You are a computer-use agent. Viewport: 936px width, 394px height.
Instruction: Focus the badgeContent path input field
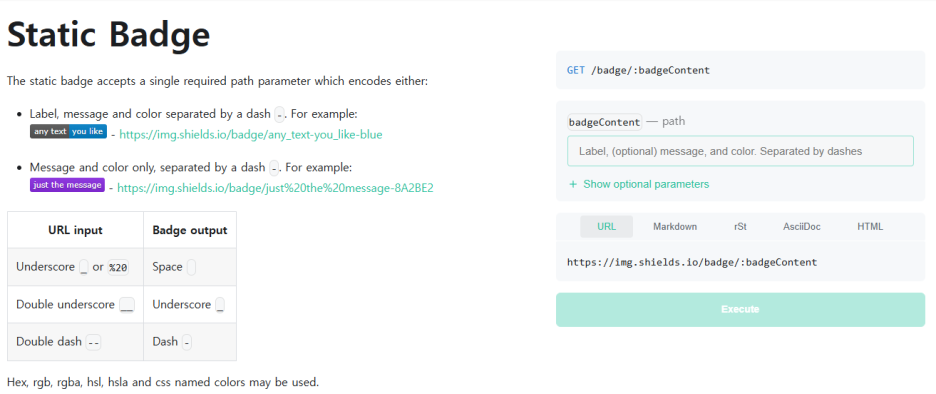(x=740, y=151)
